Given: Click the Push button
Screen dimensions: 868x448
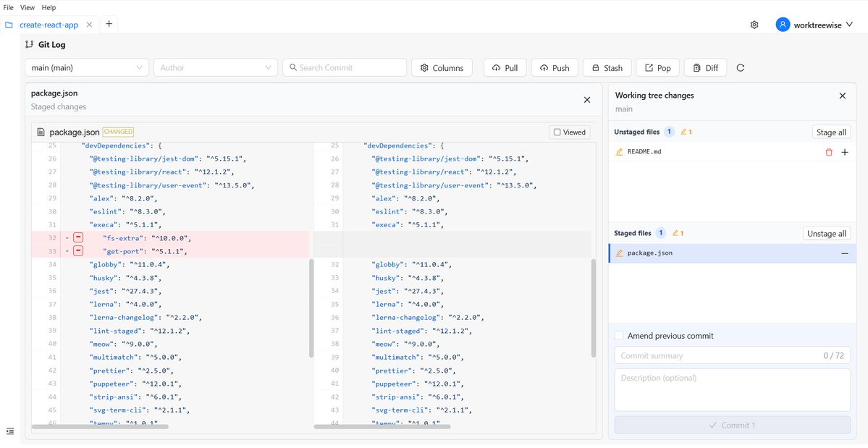Looking at the screenshot, I should click(555, 67).
